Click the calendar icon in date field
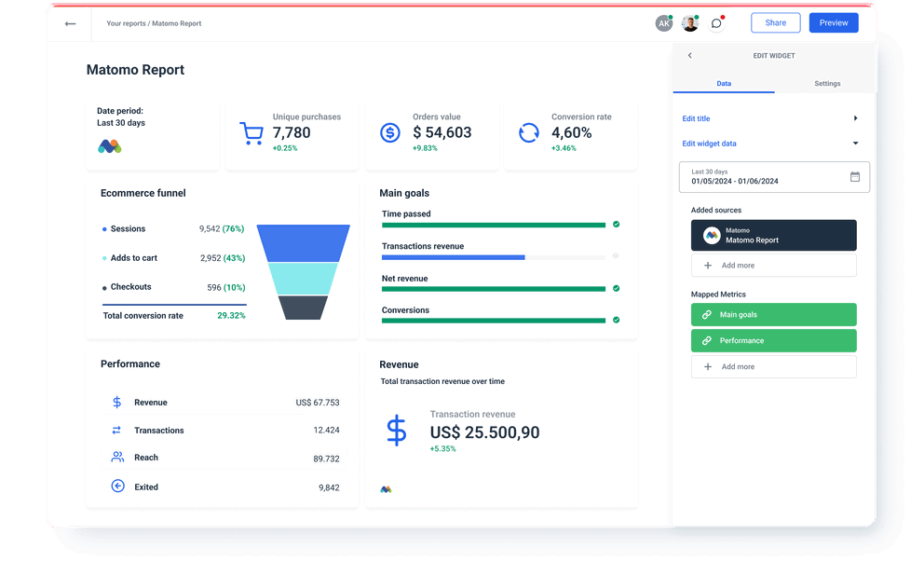This screenshot has width=924, height=562. click(x=855, y=177)
